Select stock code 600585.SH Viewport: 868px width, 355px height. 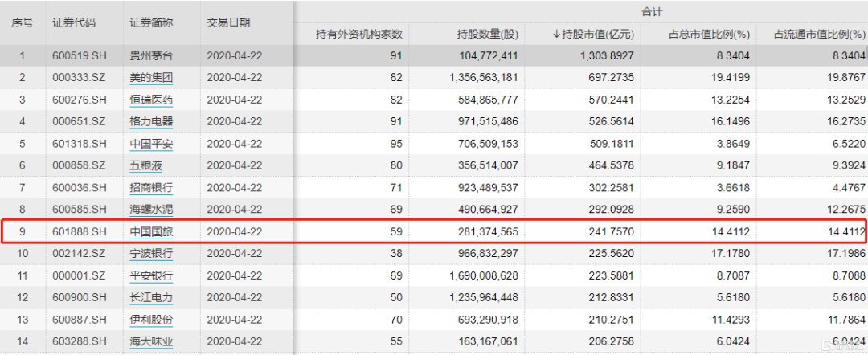(x=79, y=210)
